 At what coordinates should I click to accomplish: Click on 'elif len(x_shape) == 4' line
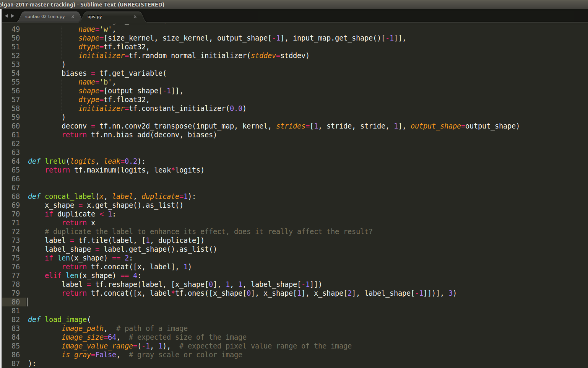93,275
